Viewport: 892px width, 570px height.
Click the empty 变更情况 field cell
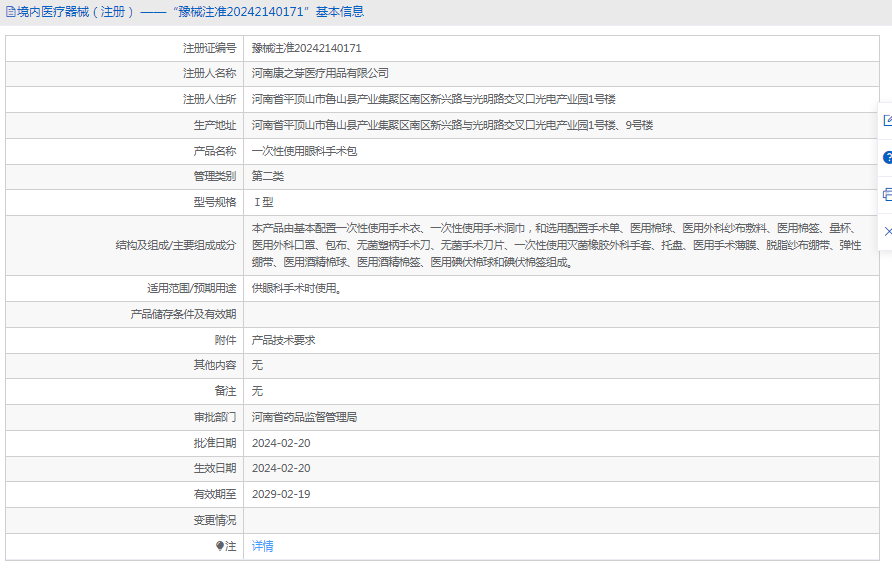[560, 520]
